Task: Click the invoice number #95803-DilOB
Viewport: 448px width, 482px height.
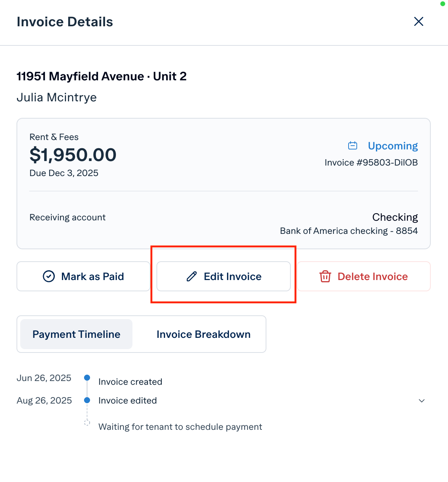Action: tap(371, 163)
